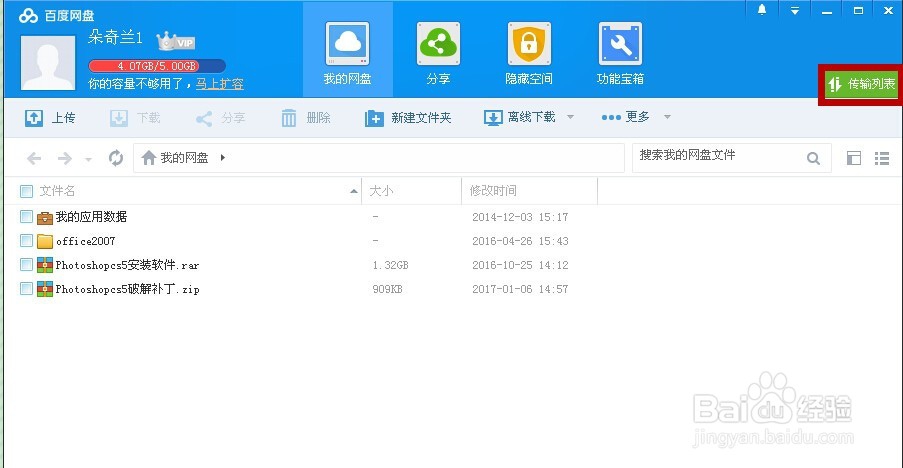Select the 我的应用数据 folder name

[x=91, y=217]
